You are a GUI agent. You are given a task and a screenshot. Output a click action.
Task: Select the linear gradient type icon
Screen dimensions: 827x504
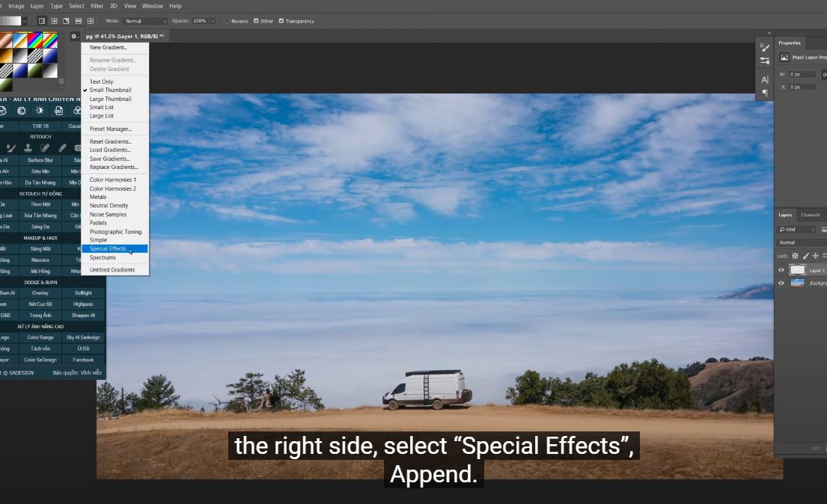[42, 21]
